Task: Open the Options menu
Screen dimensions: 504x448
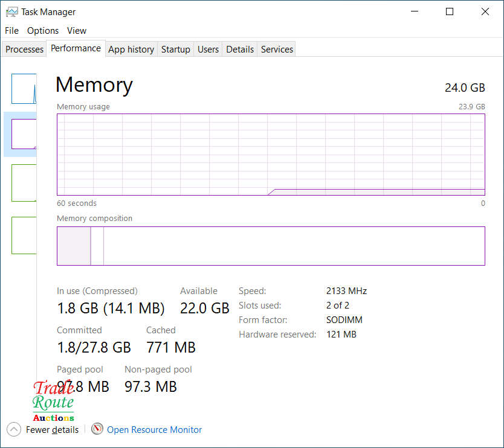Action: tap(43, 31)
